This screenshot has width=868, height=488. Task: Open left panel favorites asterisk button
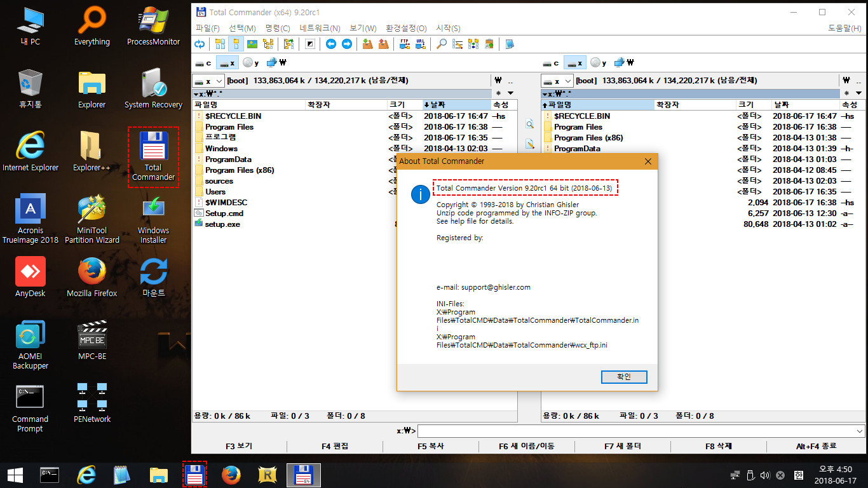pyautogui.click(x=499, y=93)
